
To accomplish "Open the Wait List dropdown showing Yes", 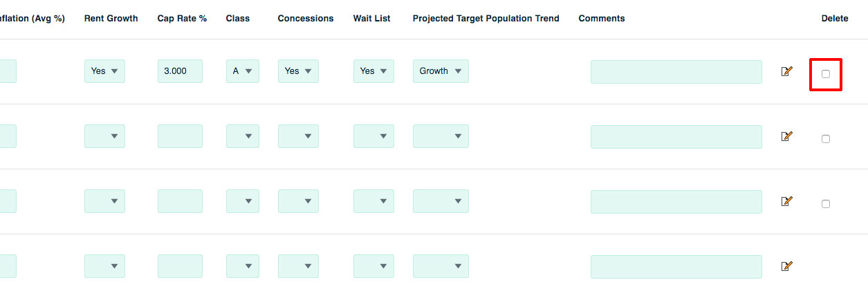I will pos(373,71).
